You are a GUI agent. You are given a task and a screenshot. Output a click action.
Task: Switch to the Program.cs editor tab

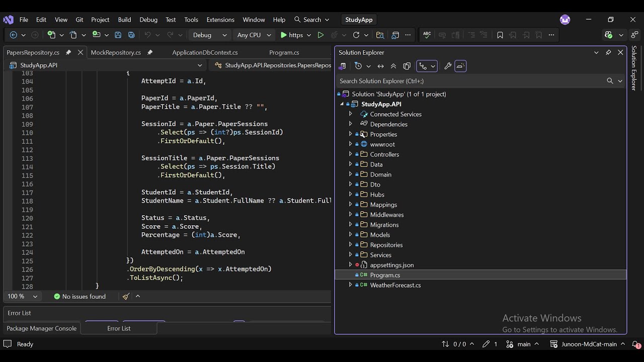284,52
